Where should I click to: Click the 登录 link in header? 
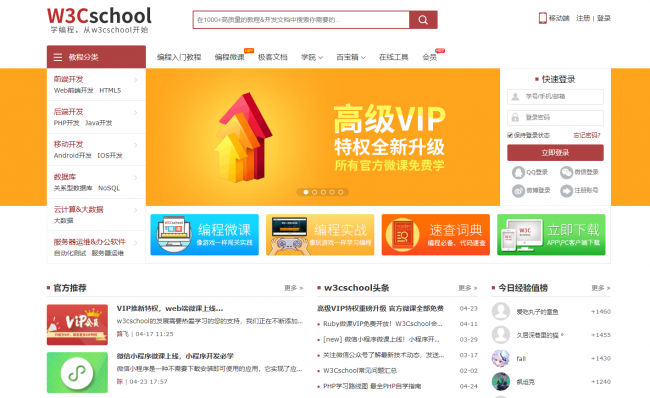604,18
